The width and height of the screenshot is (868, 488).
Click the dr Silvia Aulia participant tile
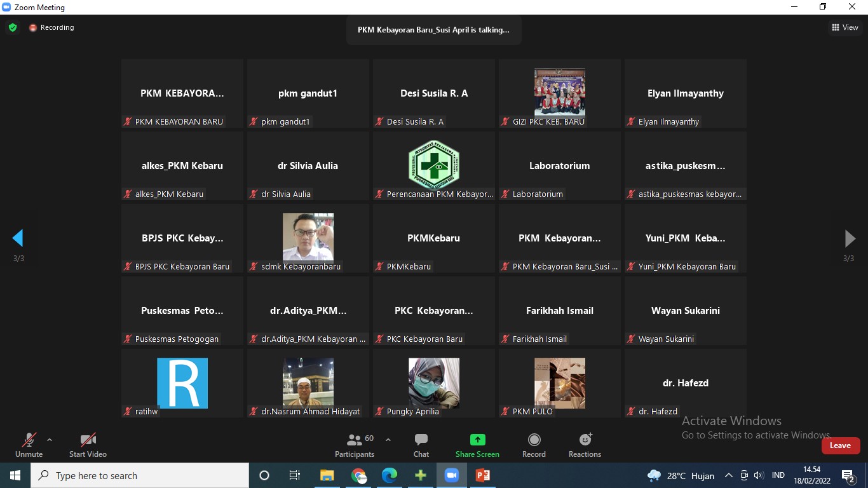coord(308,166)
